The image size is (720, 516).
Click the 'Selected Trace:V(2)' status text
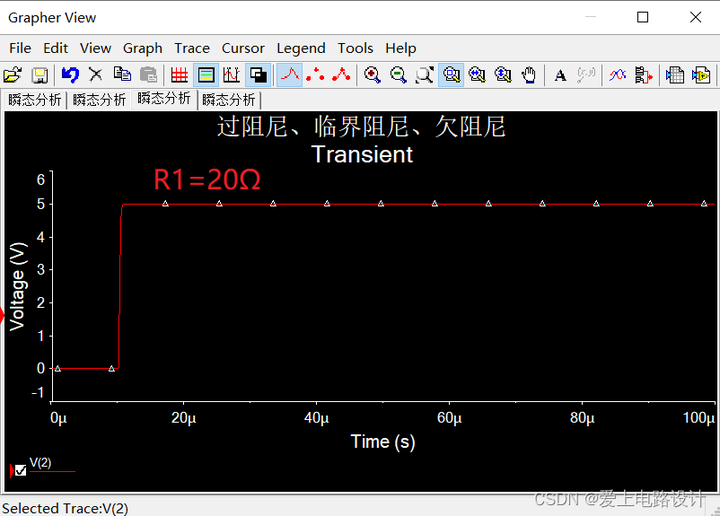tap(65, 508)
